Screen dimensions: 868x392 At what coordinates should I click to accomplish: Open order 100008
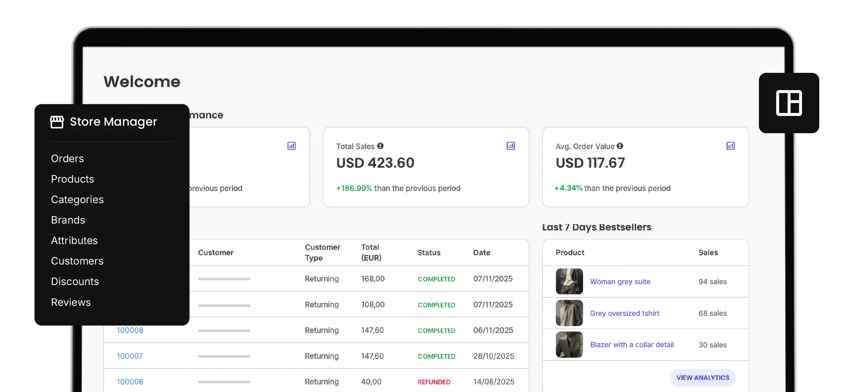click(130, 330)
